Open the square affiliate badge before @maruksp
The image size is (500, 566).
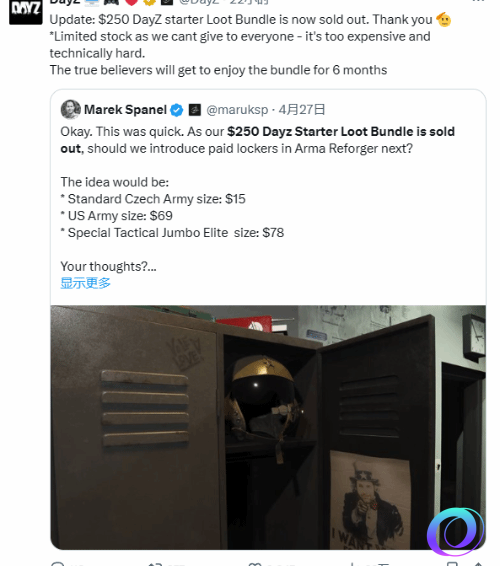[195, 110]
